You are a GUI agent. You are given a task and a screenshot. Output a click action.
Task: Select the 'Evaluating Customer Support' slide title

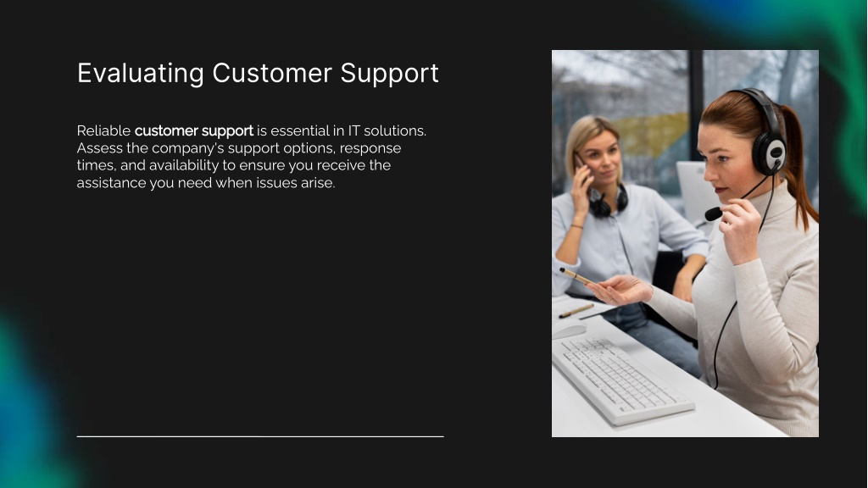(x=258, y=75)
